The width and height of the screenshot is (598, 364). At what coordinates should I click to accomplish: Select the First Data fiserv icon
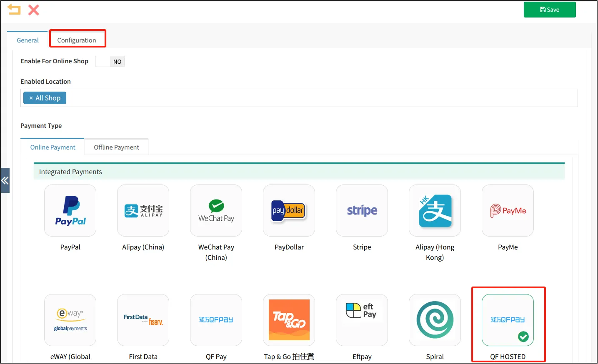[x=143, y=320]
